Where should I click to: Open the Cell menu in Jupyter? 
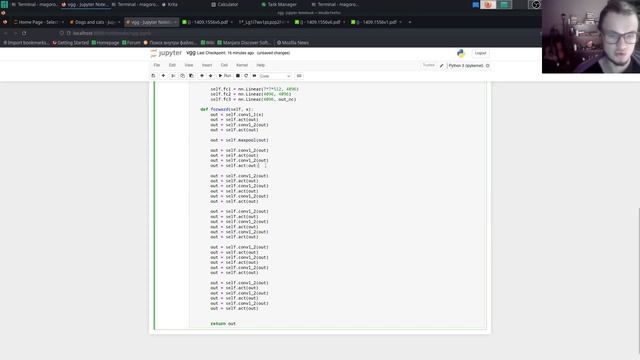pos(224,65)
